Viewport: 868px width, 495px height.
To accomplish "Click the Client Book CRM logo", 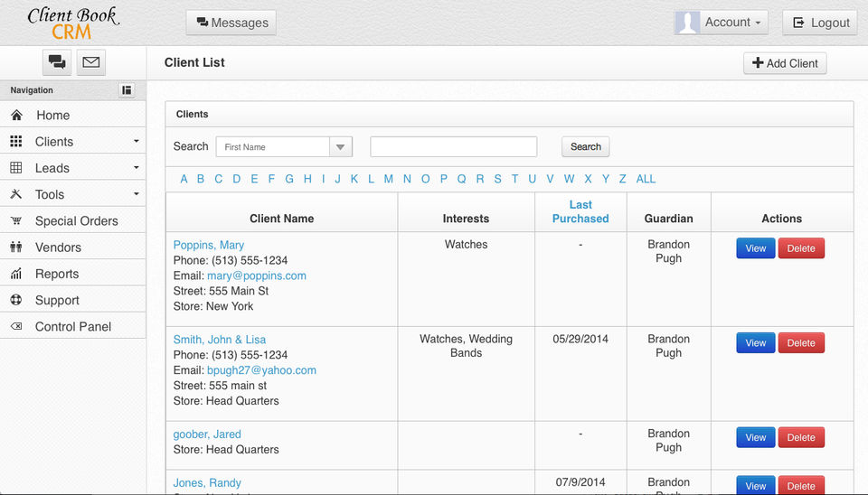I will coord(73,23).
